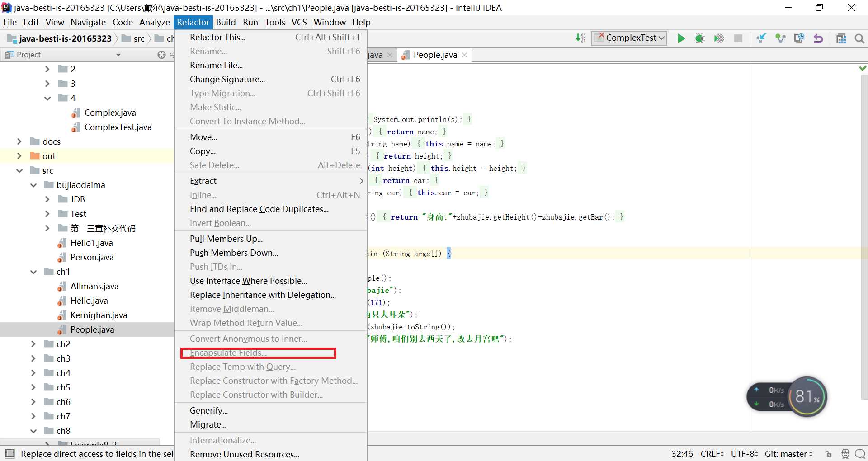Screen dimensions: 868x461
Task: Run ComplexTest with coverage
Action: tap(719, 38)
